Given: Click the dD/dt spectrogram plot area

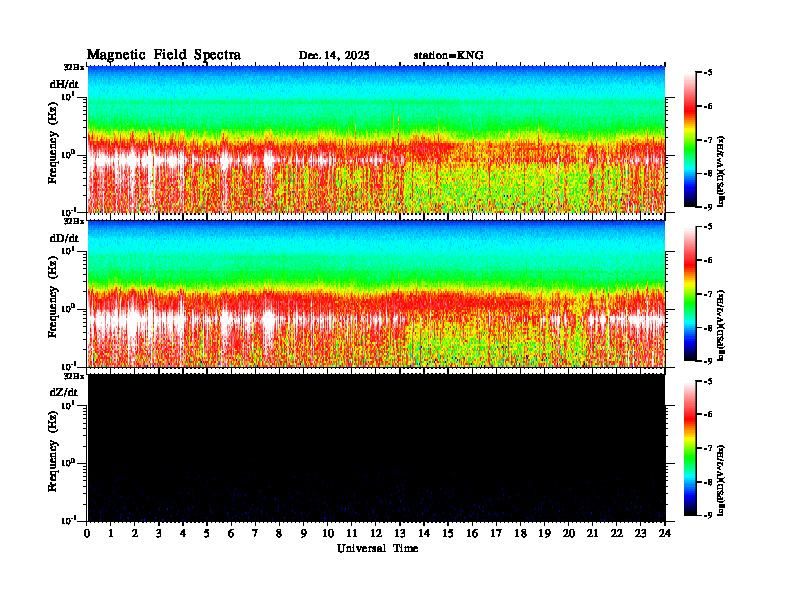Looking at the screenshot, I should tap(376, 294).
